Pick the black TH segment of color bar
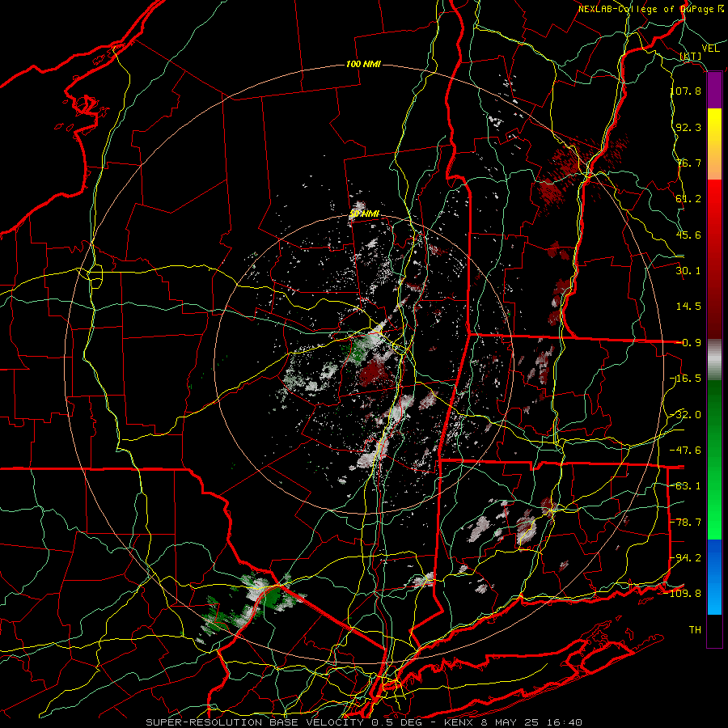 (x=714, y=630)
